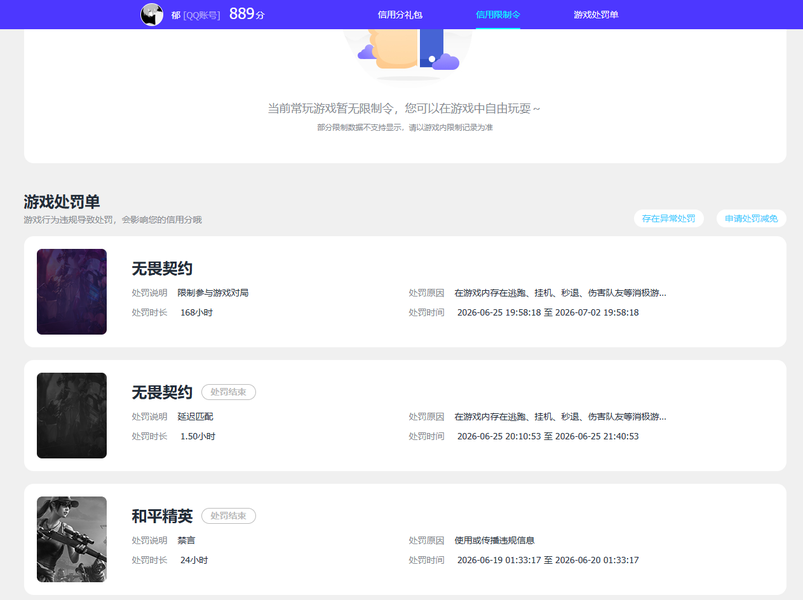Click the 168小时 duration value

[x=197, y=313]
